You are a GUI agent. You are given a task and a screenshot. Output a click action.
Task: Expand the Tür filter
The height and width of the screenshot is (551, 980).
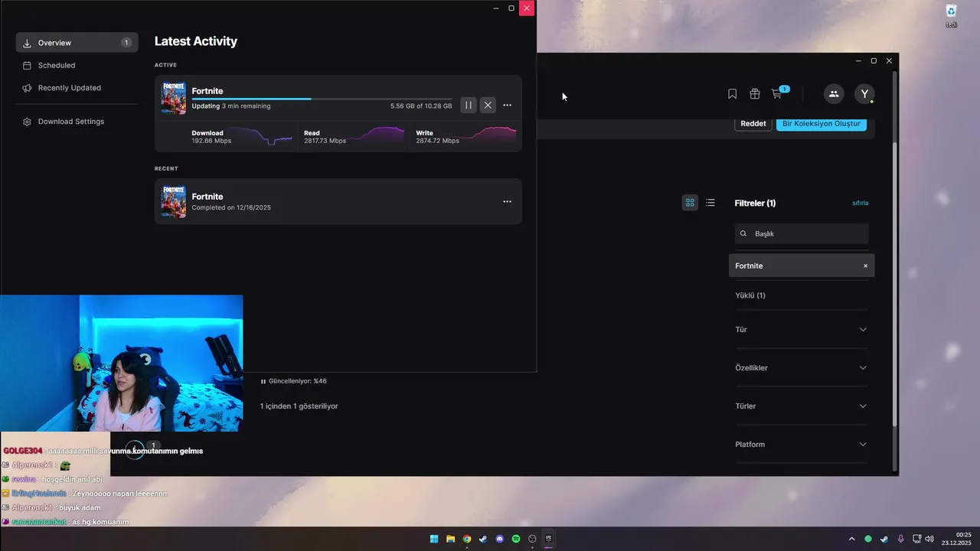(x=802, y=330)
